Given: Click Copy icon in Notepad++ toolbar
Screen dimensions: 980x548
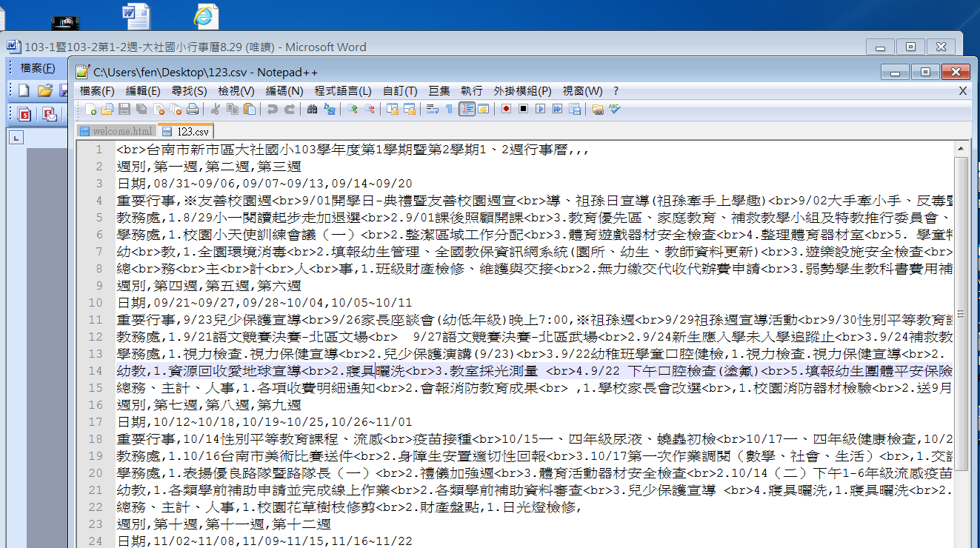Looking at the screenshot, I should pyautogui.click(x=233, y=109).
